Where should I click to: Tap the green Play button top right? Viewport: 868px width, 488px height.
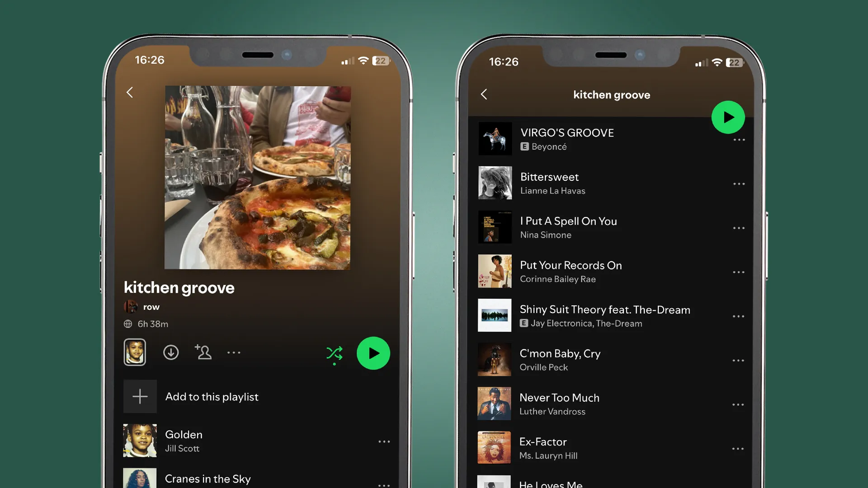click(728, 117)
